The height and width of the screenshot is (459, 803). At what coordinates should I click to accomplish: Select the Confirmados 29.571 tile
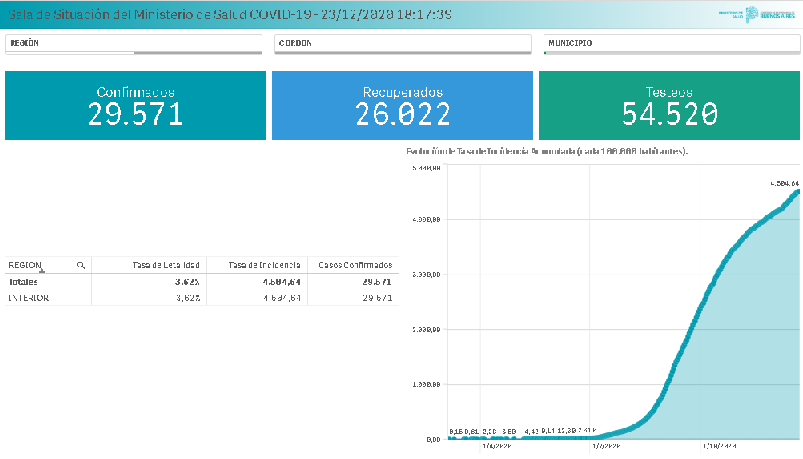click(x=135, y=105)
